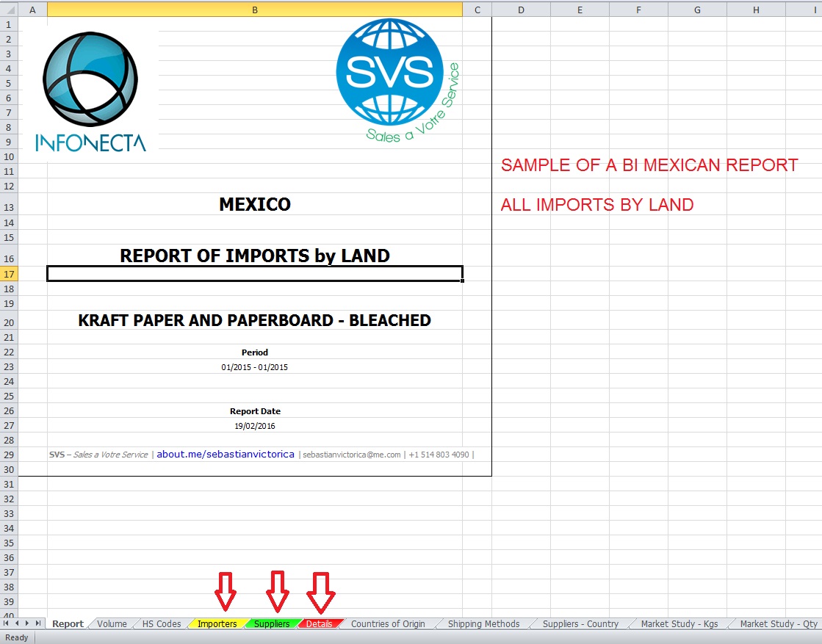Switch to the red Details tab
The width and height of the screenshot is (822, 644).
pos(320,624)
